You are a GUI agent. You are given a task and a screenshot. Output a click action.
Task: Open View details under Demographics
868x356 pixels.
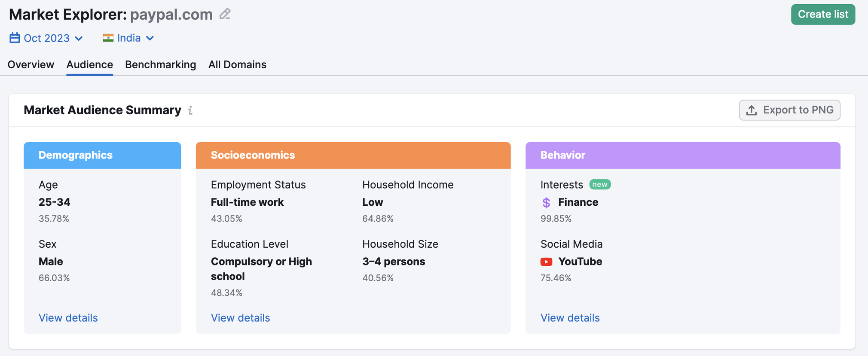(x=68, y=318)
